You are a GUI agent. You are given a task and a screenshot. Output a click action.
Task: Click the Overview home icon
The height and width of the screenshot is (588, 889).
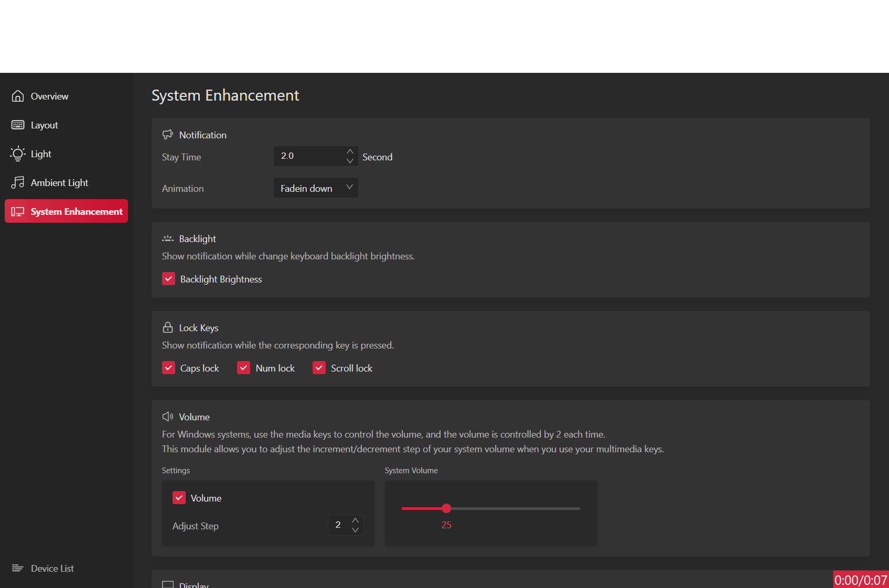point(18,96)
